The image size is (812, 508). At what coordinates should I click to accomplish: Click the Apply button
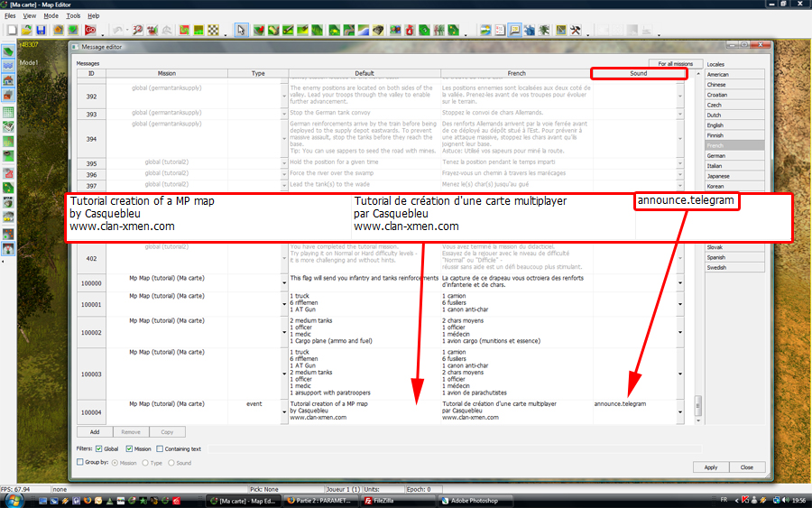coord(711,467)
